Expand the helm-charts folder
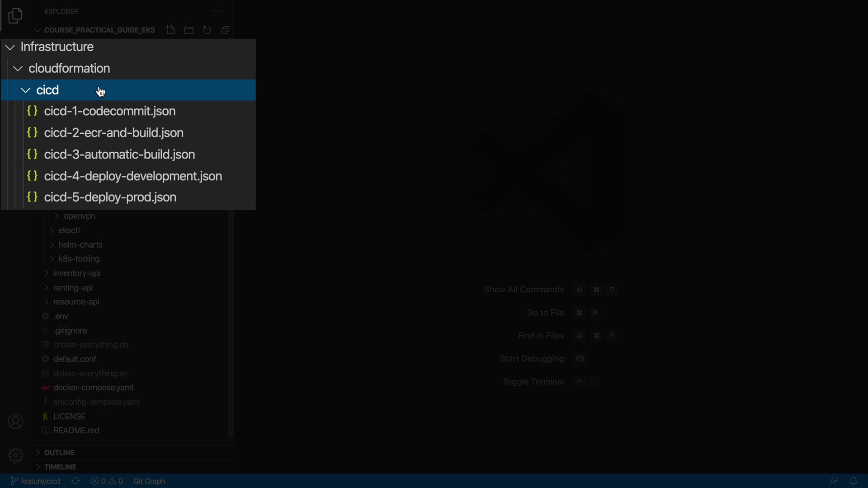Image resolution: width=868 pixels, height=488 pixels. click(80, 245)
